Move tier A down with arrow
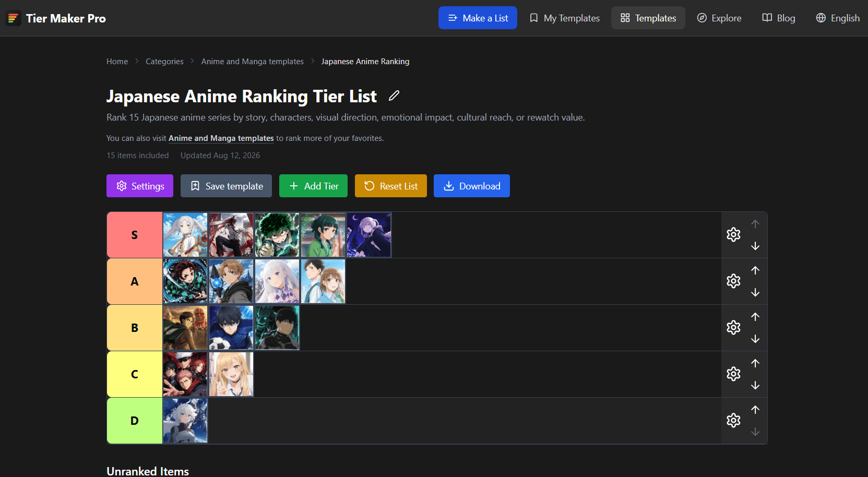 [x=755, y=292]
